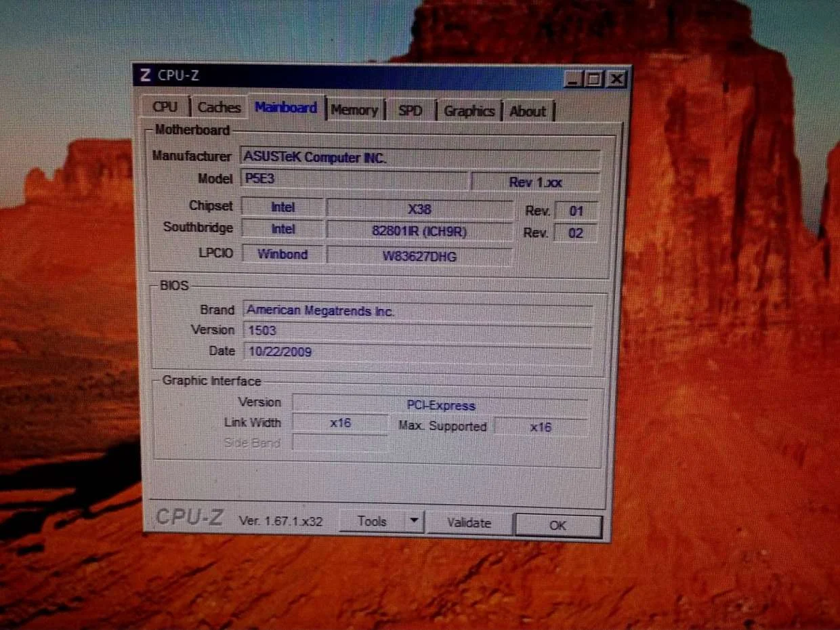
Task: Click the Model field P5E3
Action: click(x=354, y=180)
